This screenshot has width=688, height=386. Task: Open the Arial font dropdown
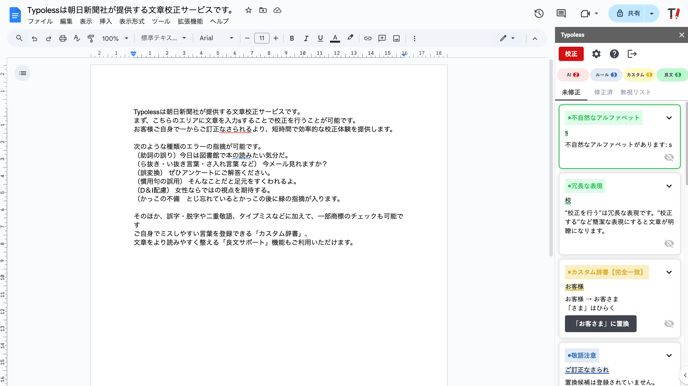[x=216, y=38]
